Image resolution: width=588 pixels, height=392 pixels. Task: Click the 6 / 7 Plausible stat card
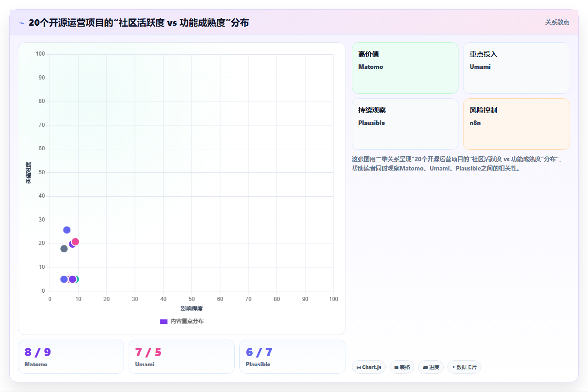coord(292,357)
